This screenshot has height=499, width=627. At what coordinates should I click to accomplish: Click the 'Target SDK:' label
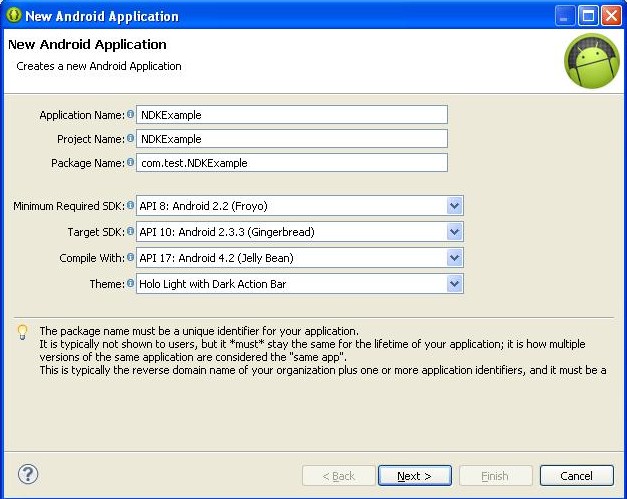point(96,232)
